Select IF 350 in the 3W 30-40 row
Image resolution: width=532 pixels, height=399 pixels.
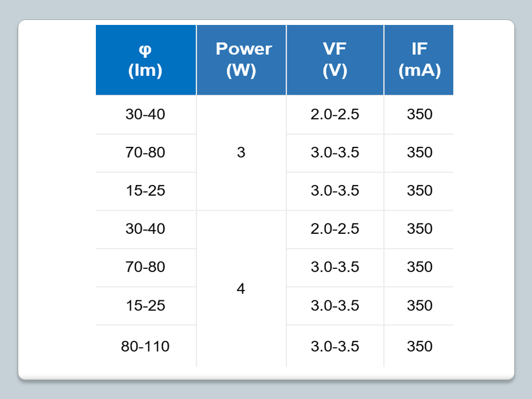pos(419,115)
